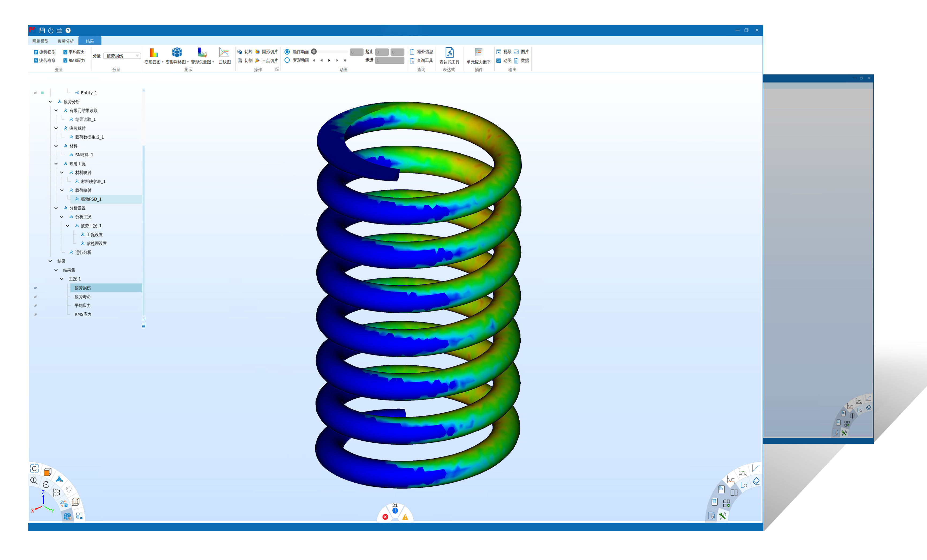Select the 变形动画 radio button
Viewport: 927px width, 560px height.
287,60
